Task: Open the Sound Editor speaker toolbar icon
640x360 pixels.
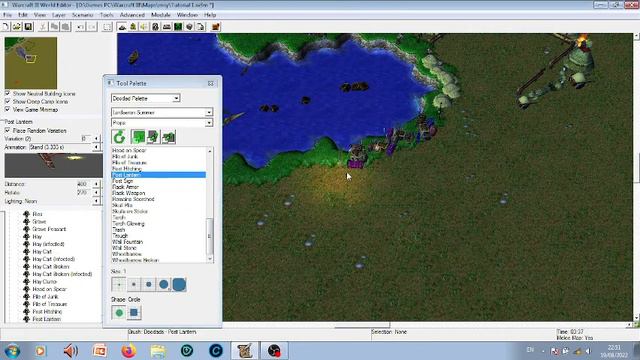Action: (144, 27)
